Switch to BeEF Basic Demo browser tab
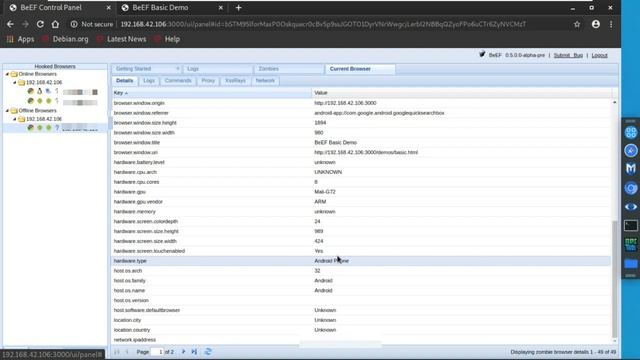 [171, 8]
